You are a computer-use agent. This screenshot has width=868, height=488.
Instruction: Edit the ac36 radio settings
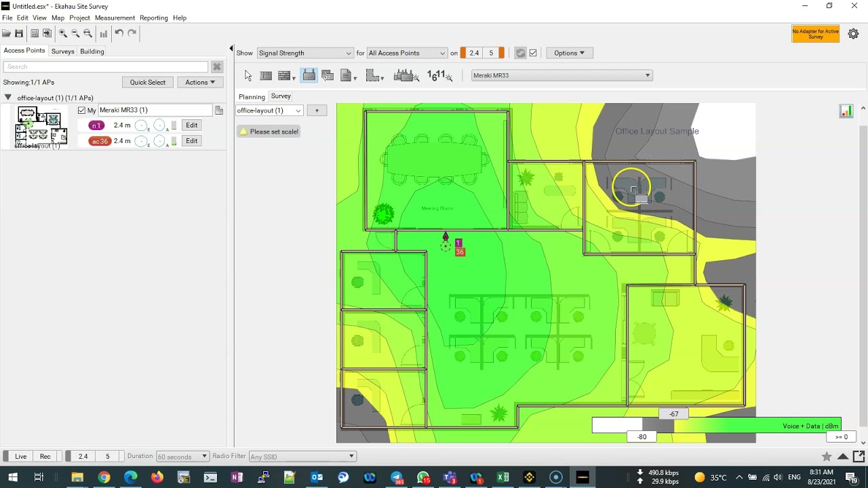192,141
